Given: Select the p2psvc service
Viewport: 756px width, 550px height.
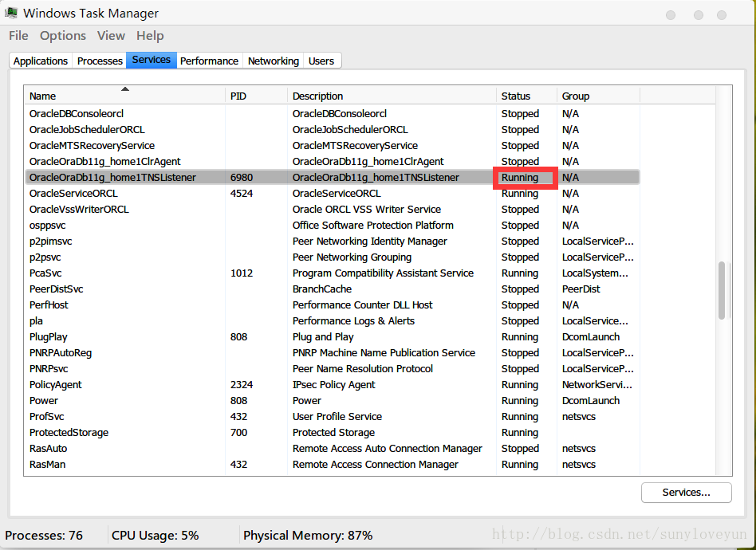Looking at the screenshot, I should pyautogui.click(x=45, y=257).
